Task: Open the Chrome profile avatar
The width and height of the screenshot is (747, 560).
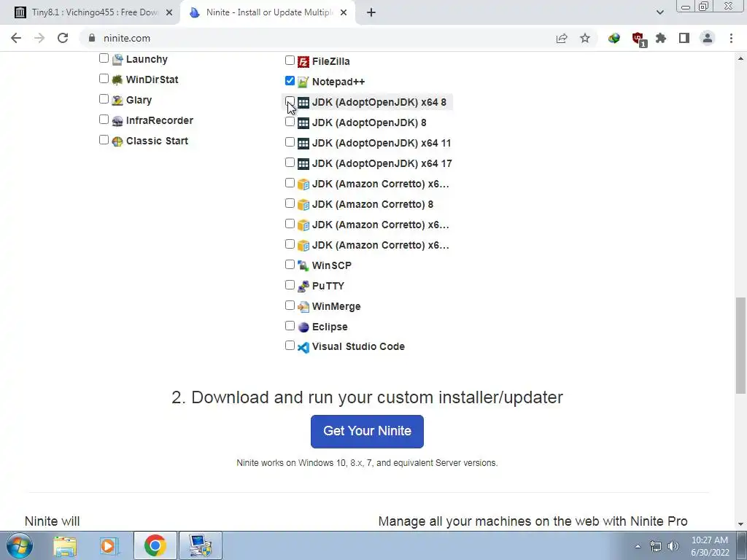Action: click(708, 38)
